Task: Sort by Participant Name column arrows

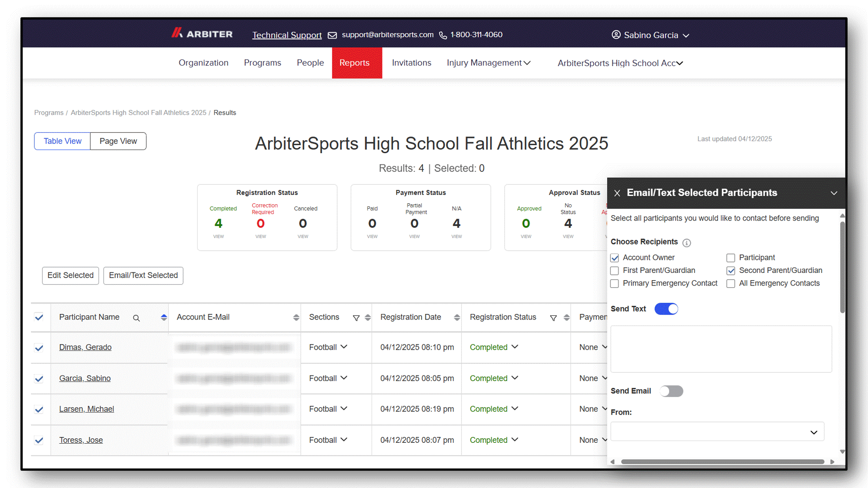Action: click(164, 318)
